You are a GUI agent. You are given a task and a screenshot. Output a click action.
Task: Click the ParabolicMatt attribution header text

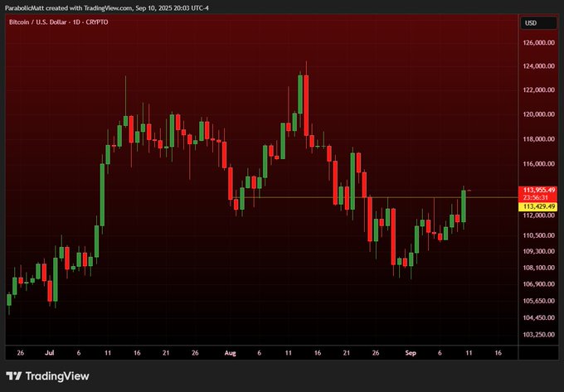[x=107, y=7]
